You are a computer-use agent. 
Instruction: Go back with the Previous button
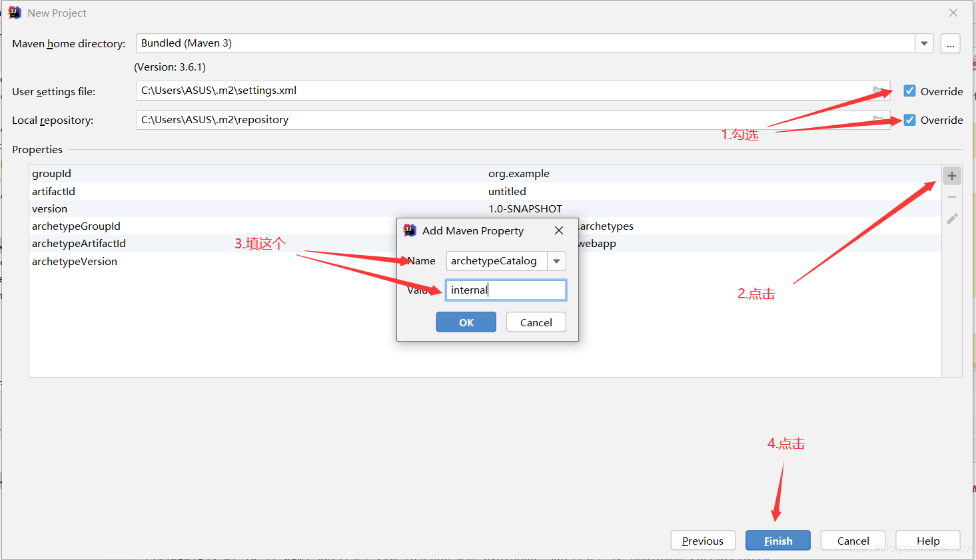(703, 541)
